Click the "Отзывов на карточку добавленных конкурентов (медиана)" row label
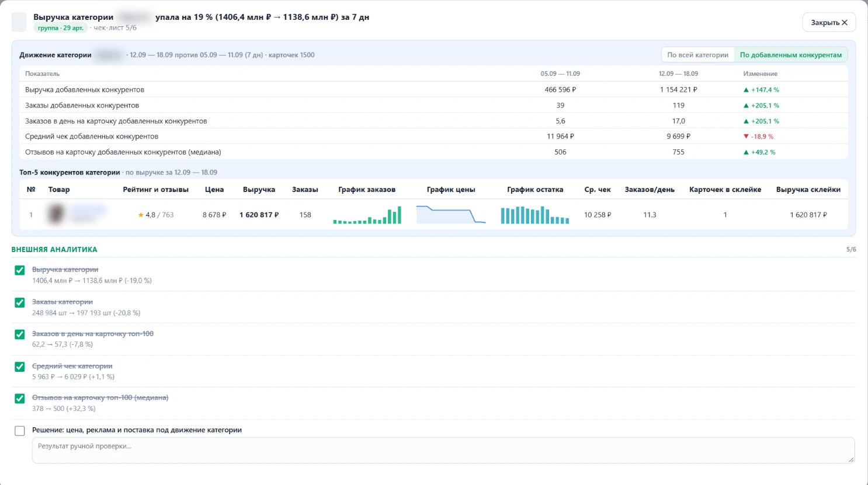The image size is (868, 485). coord(123,152)
